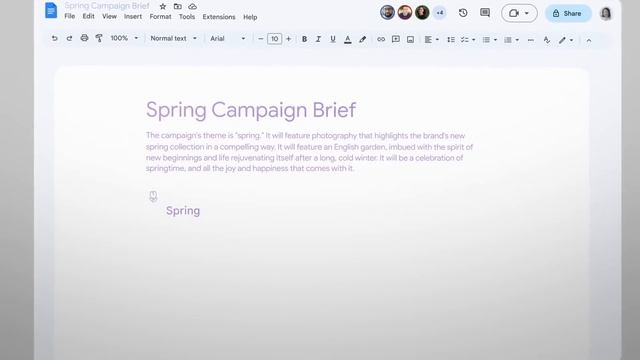Insert a numbered list
Image resolution: width=640 pixels, height=360 pixels.
(508, 40)
